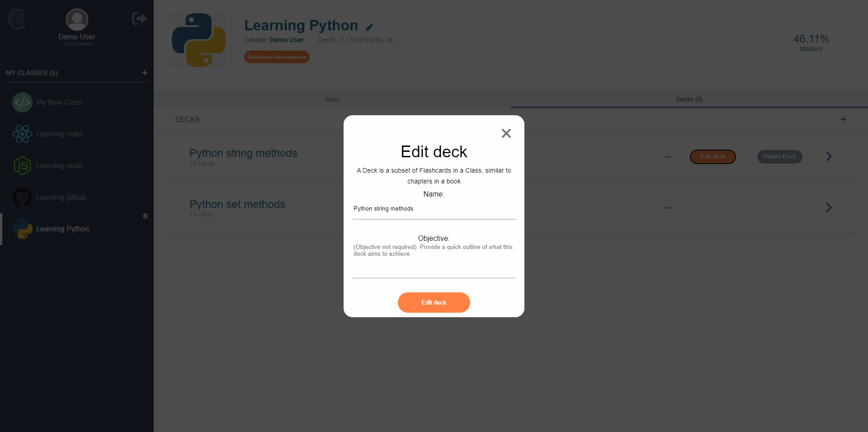Screen dimensions: 868x432
Task: Click the plus icon to add a new class
Action: [145, 72]
